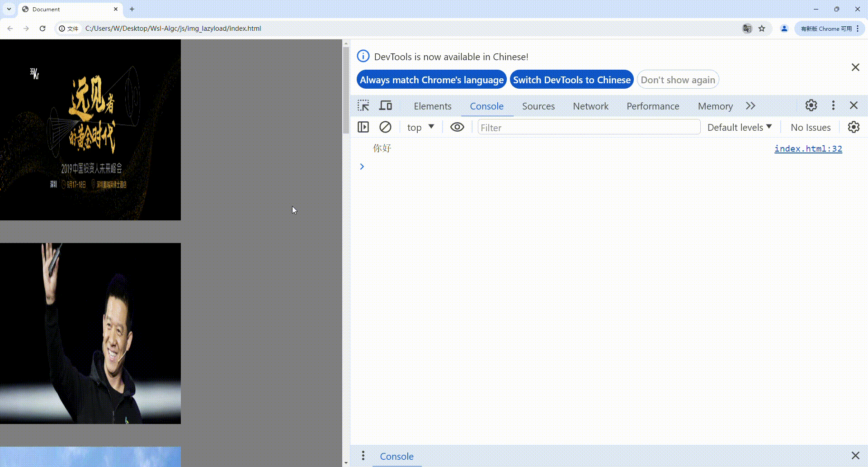Select the Console tab in the bottom drawer
Viewport: 868px width, 467px height.
pyautogui.click(x=396, y=456)
